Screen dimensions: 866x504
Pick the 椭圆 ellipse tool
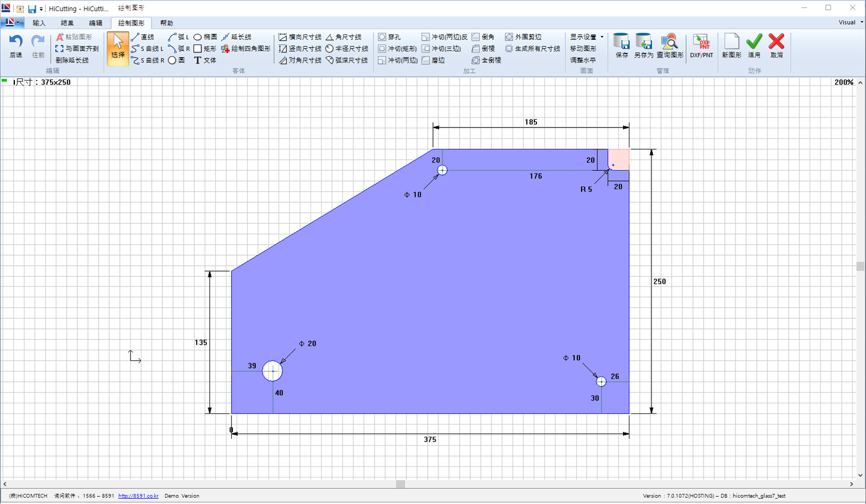(x=205, y=37)
